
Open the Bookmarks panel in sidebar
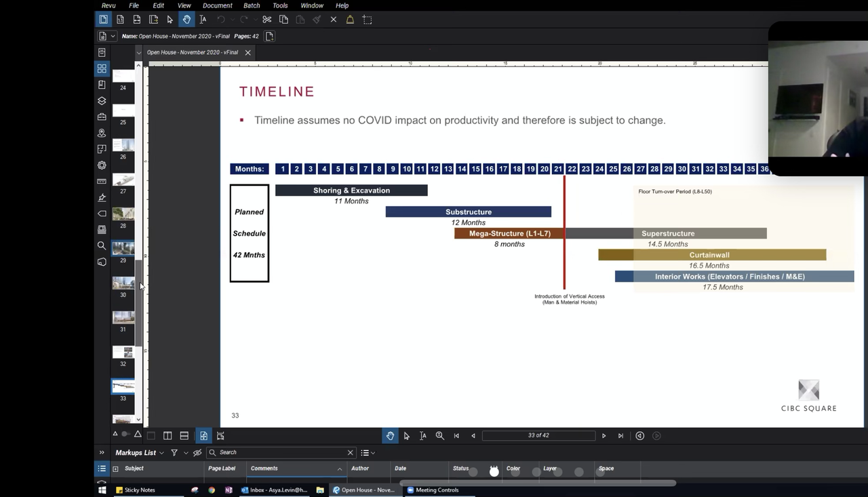102,85
